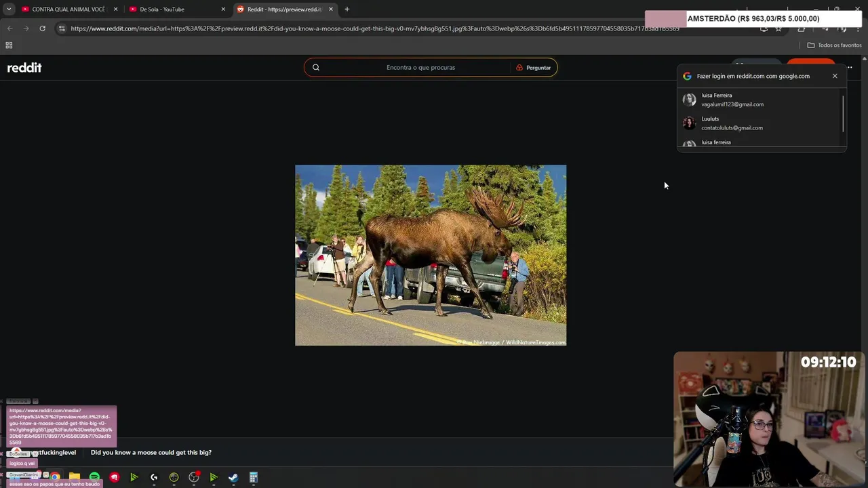Open Reddit's three-dot options menu
This screenshot has width=868, height=488.
pos(849,67)
